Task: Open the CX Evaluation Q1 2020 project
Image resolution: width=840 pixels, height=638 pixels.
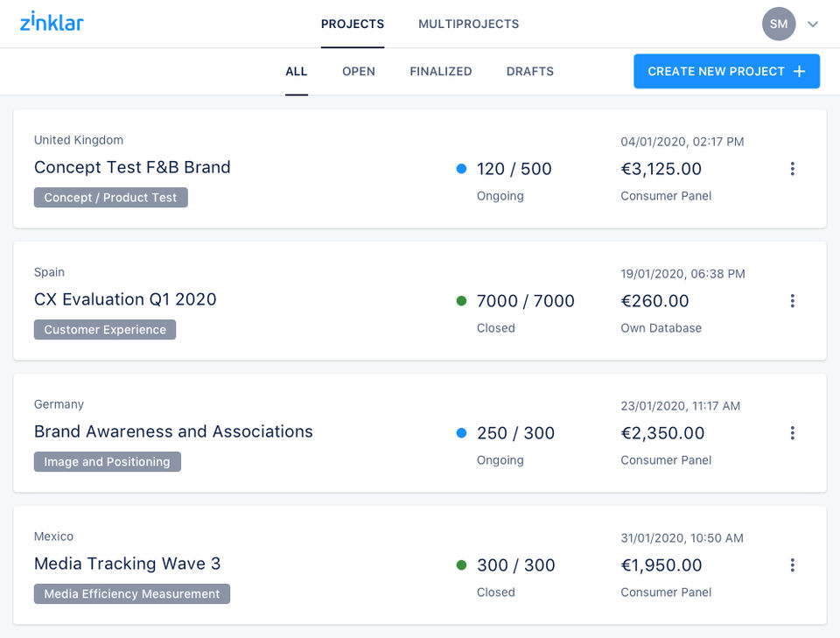Action: click(125, 299)
